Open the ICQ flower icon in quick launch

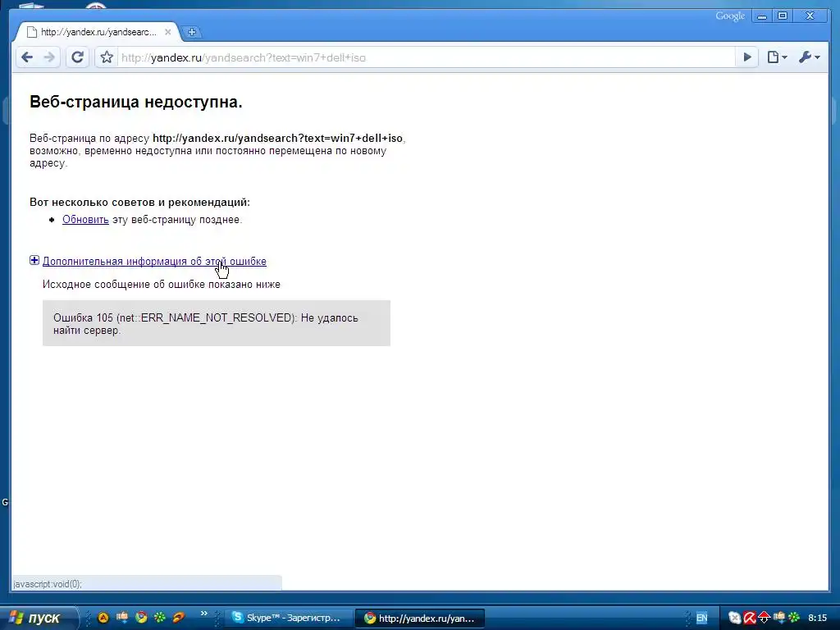(x=160, y=618)
